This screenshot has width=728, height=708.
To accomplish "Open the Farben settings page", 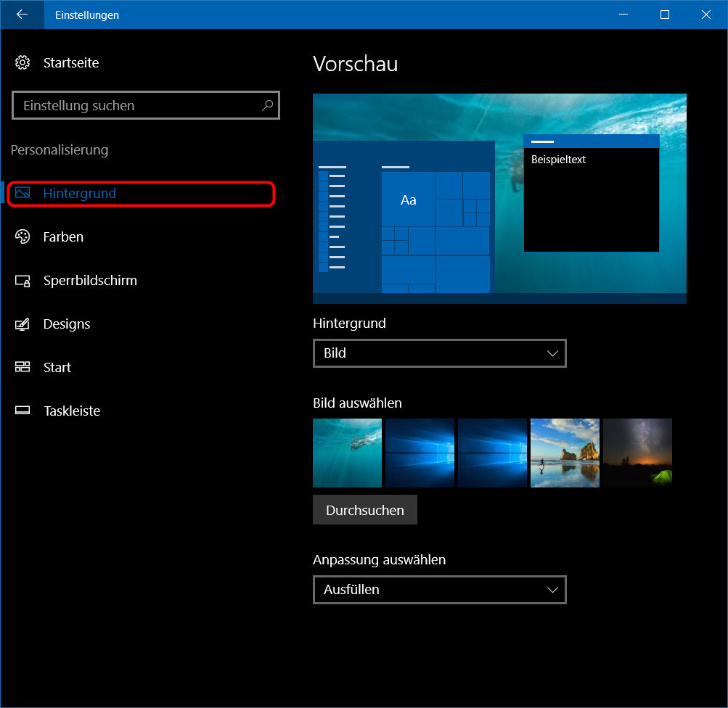I will [63, 237].
